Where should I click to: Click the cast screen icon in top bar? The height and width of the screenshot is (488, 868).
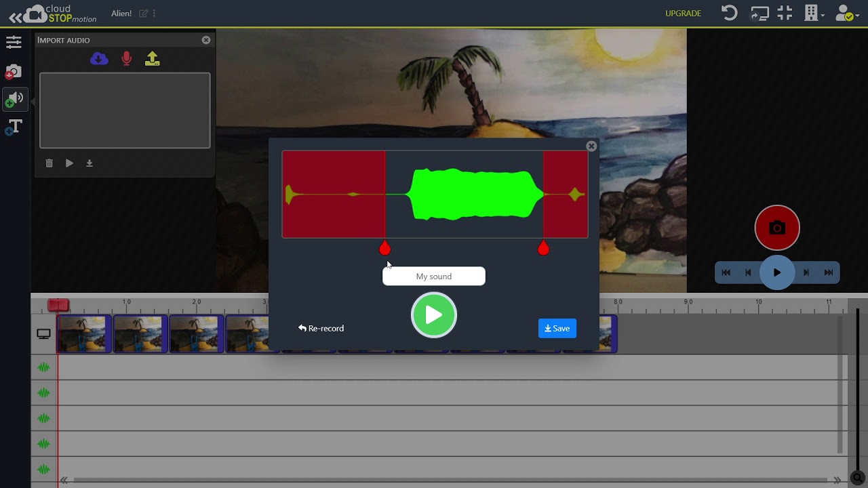759,13
